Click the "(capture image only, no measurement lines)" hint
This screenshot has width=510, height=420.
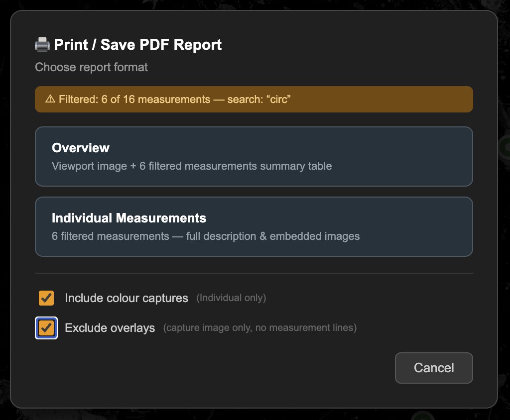tap(260, 327)
